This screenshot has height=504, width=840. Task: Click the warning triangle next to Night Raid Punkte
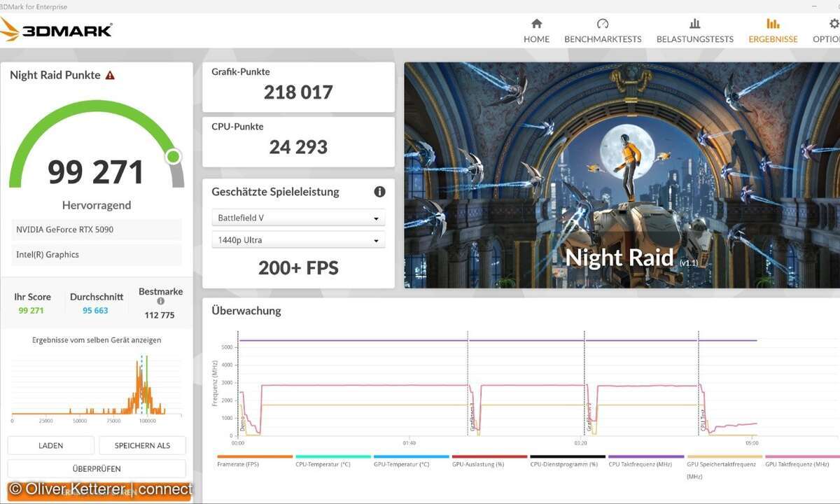[x=110, y=76]
